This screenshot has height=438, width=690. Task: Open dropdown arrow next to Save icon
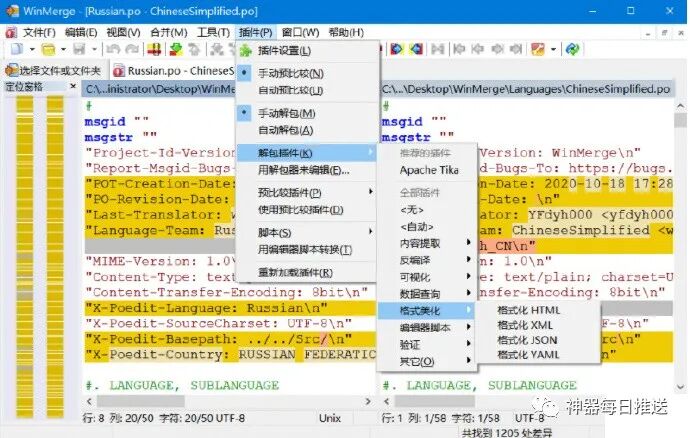(94, 49)
